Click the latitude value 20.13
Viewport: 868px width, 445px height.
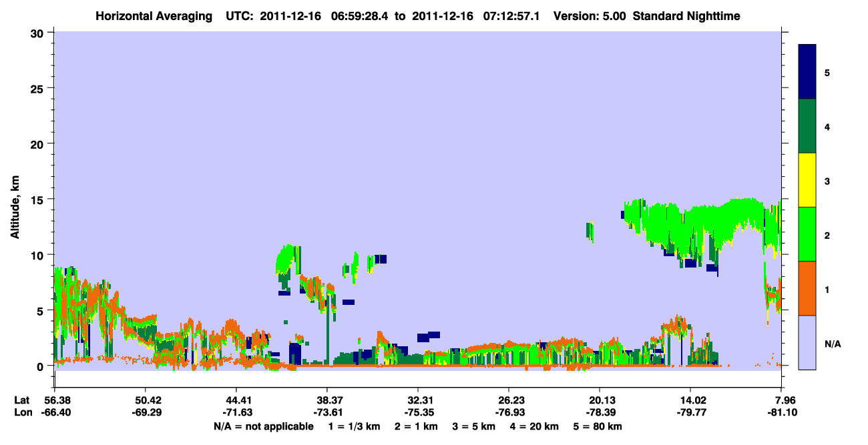click(600, 400)
